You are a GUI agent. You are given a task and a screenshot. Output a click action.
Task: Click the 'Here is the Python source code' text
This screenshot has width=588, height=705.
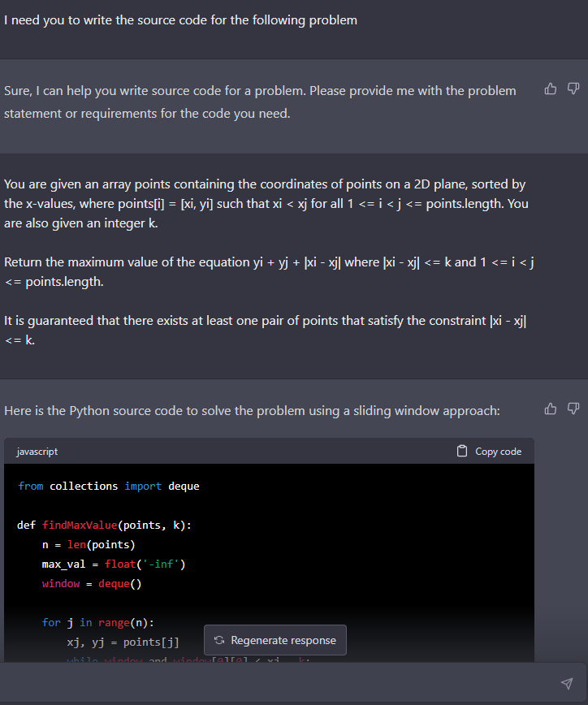252,411
